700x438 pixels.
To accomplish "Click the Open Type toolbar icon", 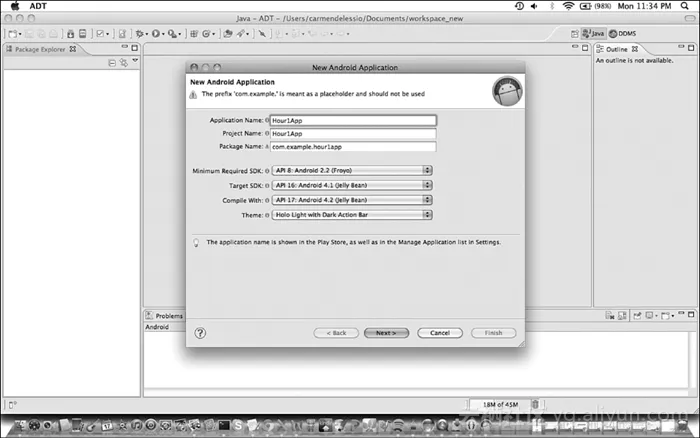I will point(227,34).
